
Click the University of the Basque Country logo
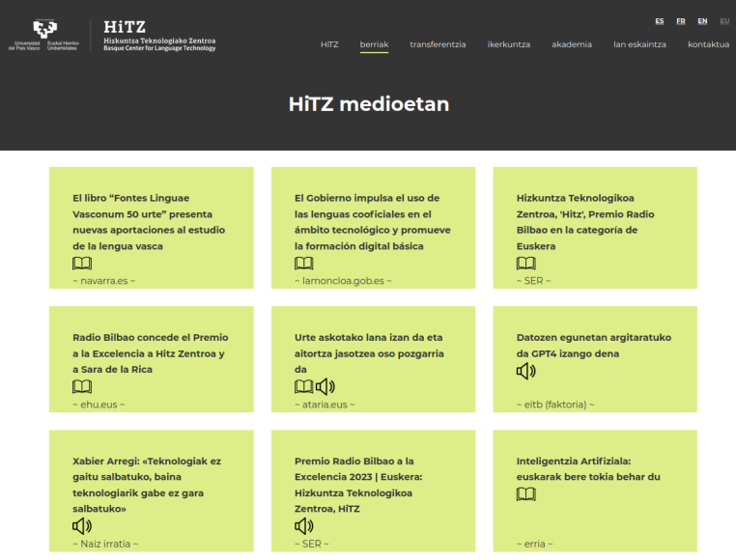coord(43,35)
